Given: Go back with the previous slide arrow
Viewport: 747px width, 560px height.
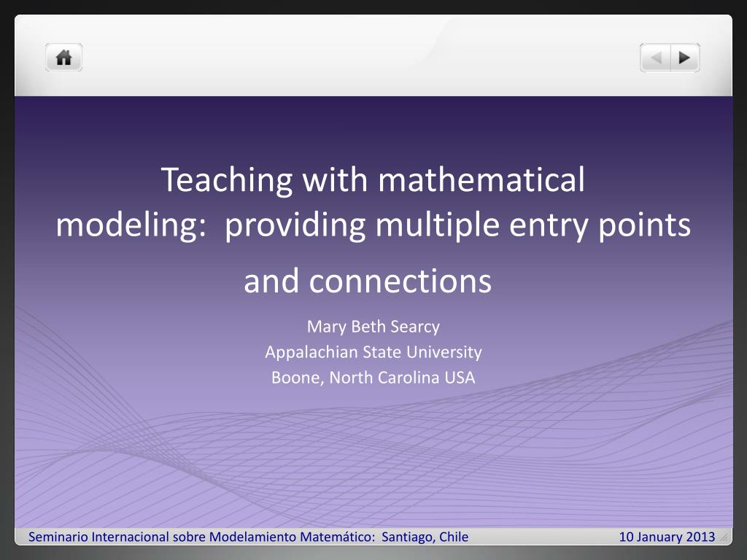Looking at the screenshot, I should (656, 58).
